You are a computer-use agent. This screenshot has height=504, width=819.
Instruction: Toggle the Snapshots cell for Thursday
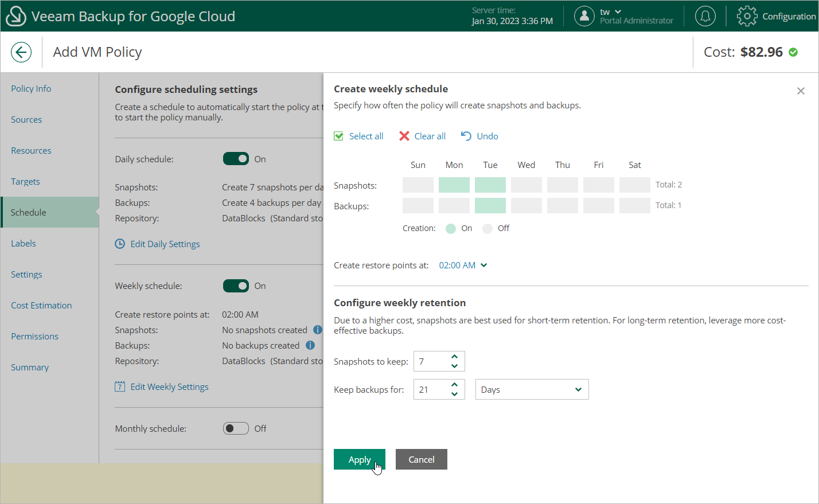[x=563, y=185]
